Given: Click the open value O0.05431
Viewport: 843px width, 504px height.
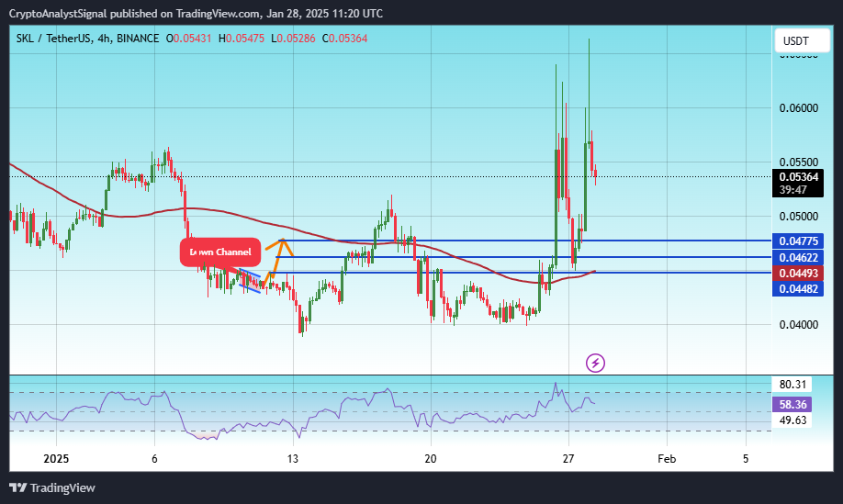Looking at the screenshot, I should pos(188,39).
